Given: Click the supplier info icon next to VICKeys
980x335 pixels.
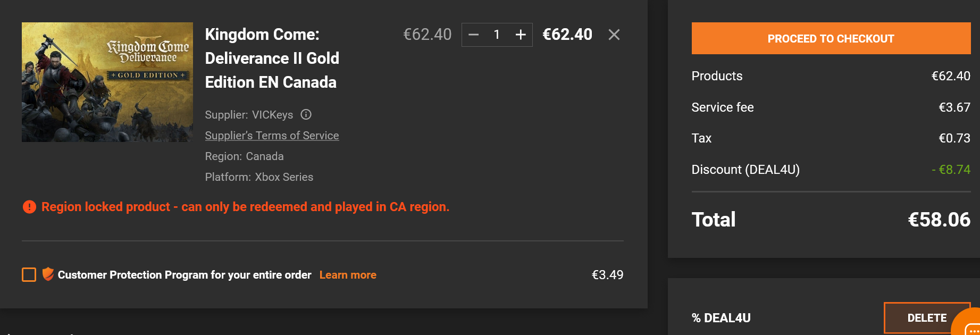Looking at the screenshot, I should 306,114.
